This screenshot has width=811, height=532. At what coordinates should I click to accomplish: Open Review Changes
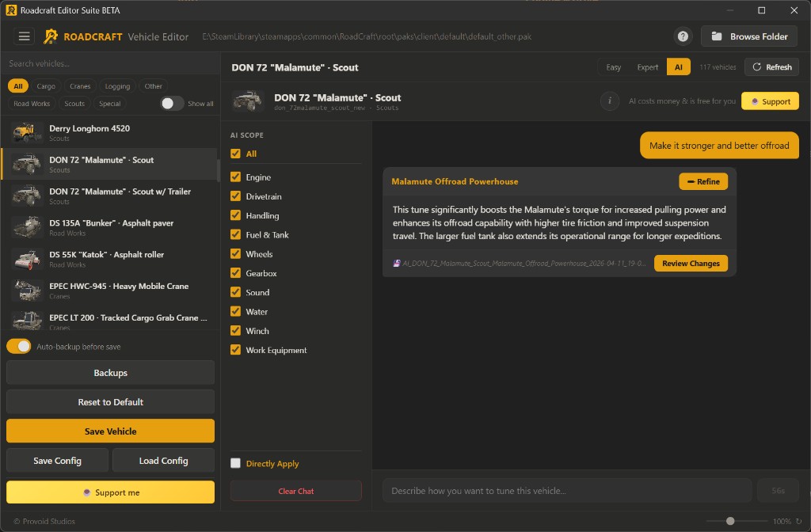(691, 263)
